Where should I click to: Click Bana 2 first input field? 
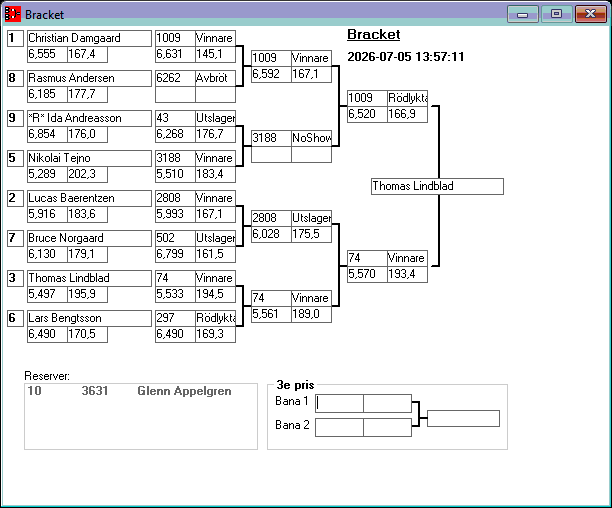pos(339,428)
